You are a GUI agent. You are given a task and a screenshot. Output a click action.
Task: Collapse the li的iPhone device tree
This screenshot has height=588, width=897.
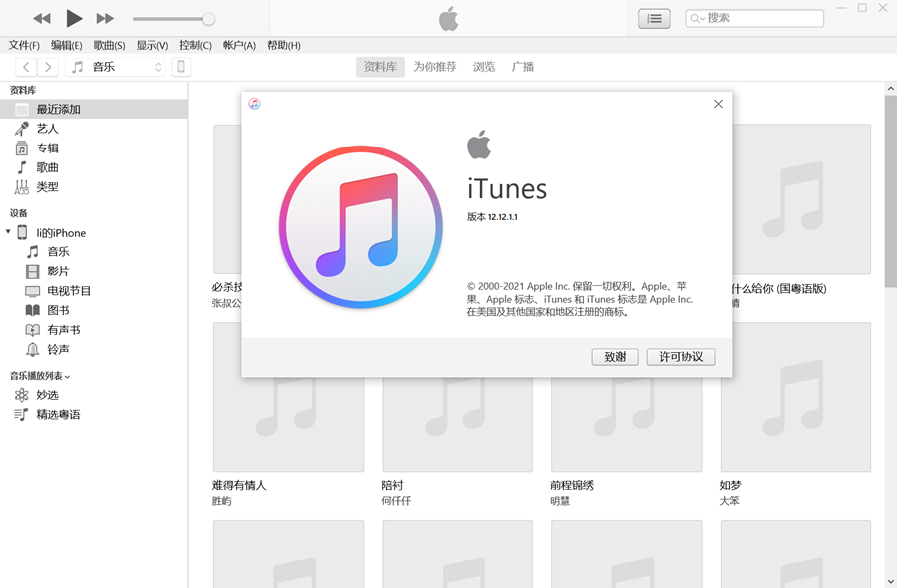tap(8, 232)
